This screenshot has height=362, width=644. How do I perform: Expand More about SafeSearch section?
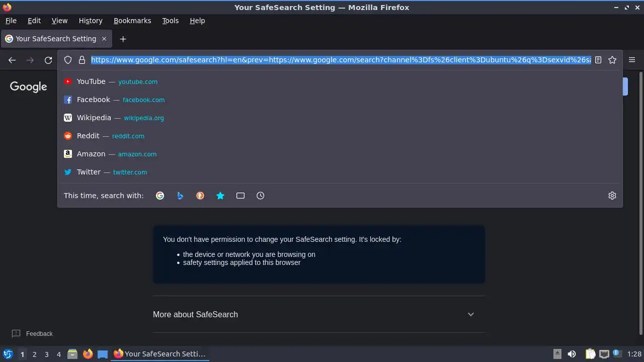pyautogui.click(x=471, y=314)
